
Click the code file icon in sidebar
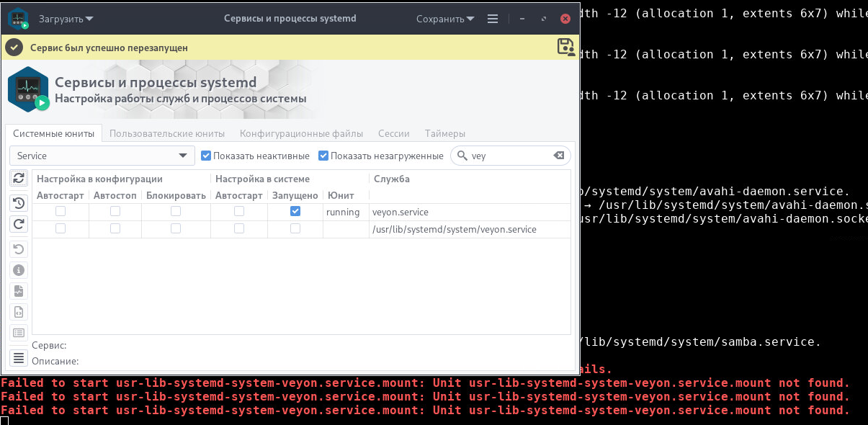(x=19, y=312)
